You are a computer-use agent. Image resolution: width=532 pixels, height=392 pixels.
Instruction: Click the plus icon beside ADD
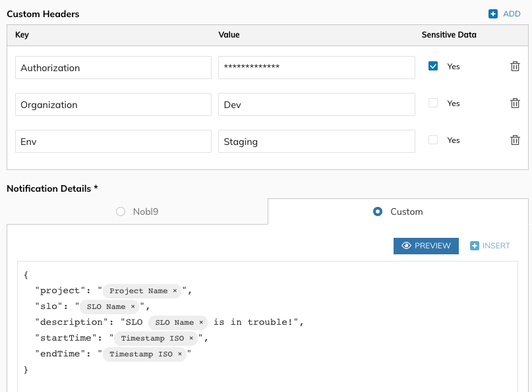(493, 14)
